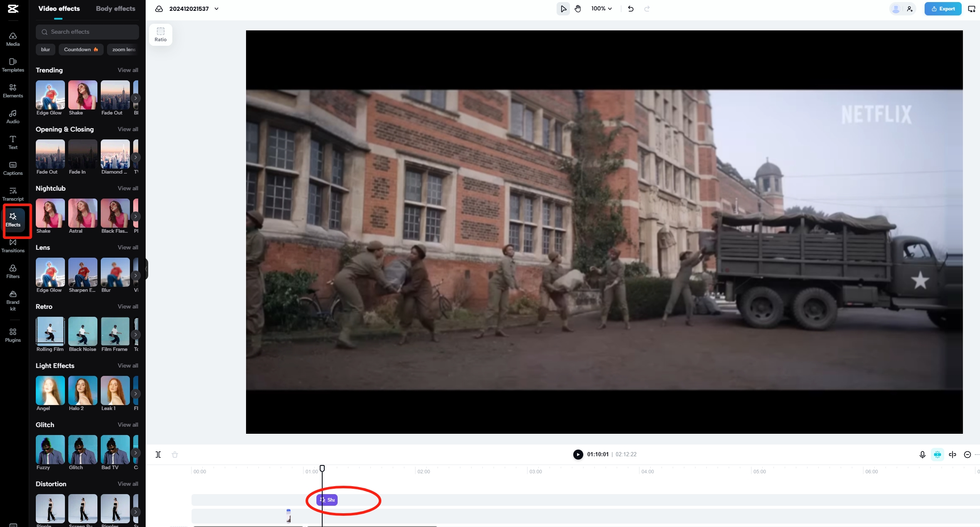
Task: Click the microphone record voiceover icon
Action: pyautogui.click(x=922, y=455)
